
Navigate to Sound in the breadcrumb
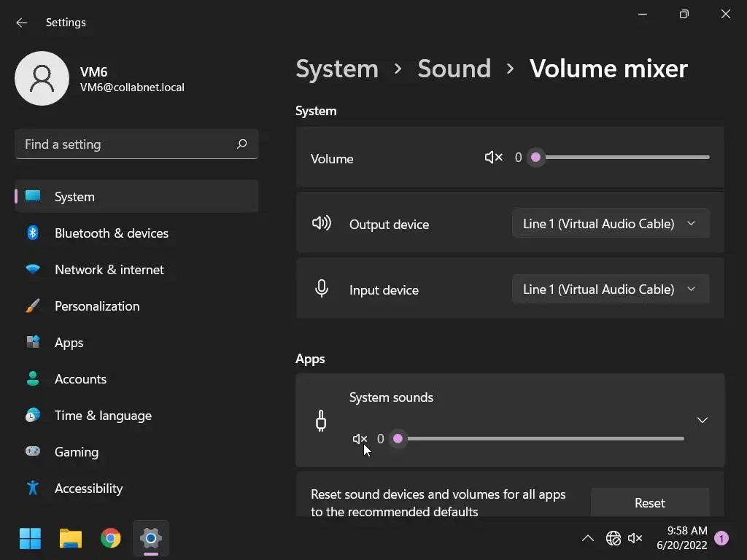click(x=454, y=69)
